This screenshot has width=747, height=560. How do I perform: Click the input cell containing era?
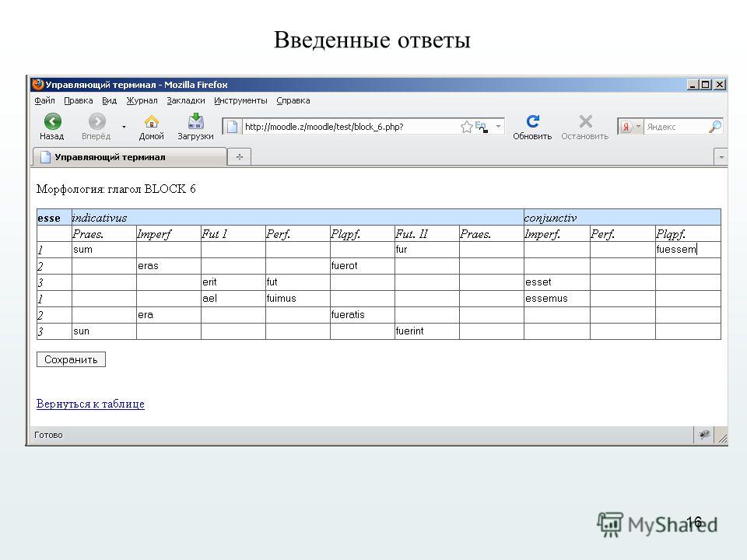(x=169, y=315)
